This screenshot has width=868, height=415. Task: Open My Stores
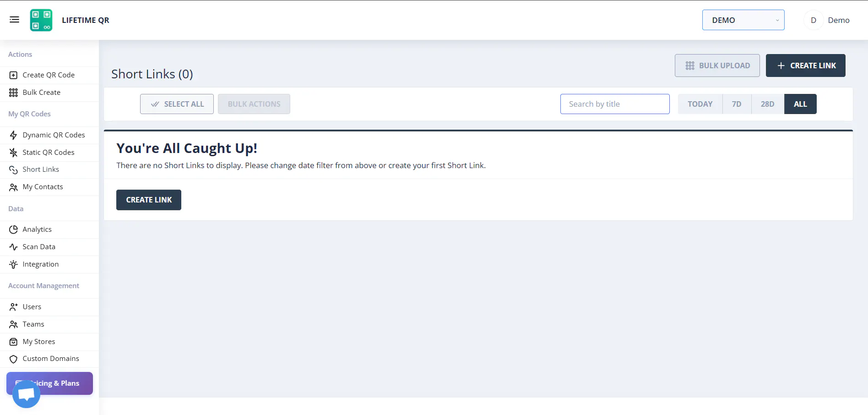click(x=49, y=342)
